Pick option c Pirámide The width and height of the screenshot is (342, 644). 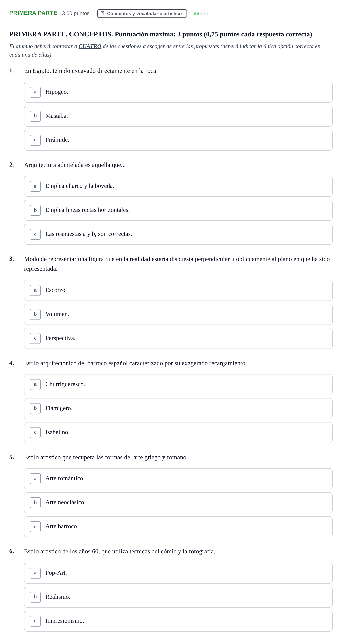pyautogui.click(x=178, y=140)
